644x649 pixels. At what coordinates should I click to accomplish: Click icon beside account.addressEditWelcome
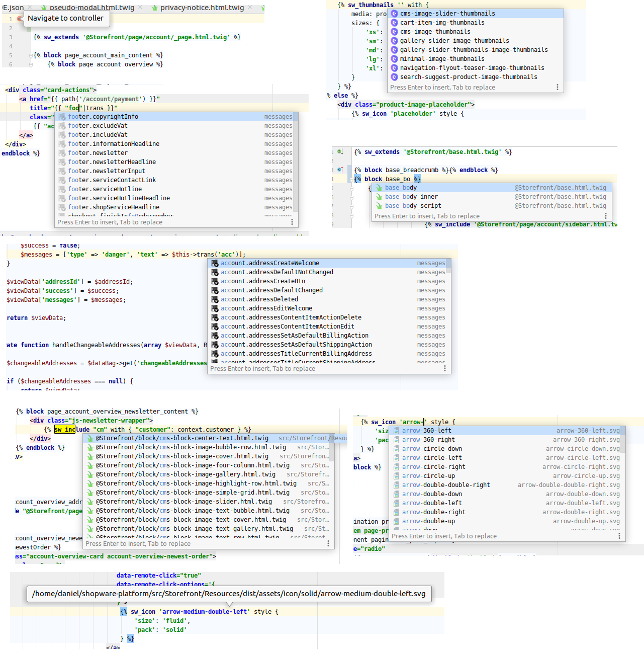(x=215, y=308)
